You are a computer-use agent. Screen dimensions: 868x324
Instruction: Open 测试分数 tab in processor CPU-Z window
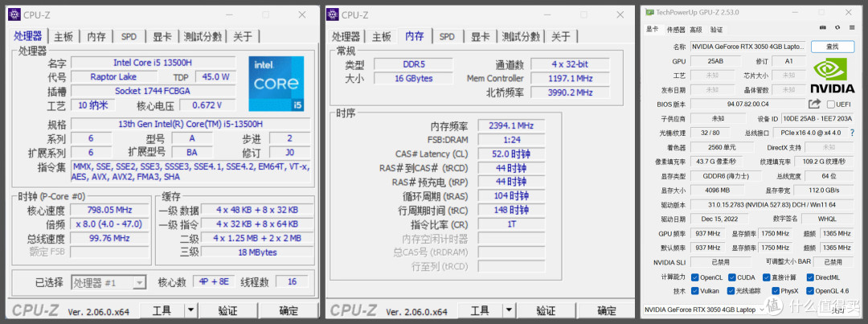[x=203, y=36]
